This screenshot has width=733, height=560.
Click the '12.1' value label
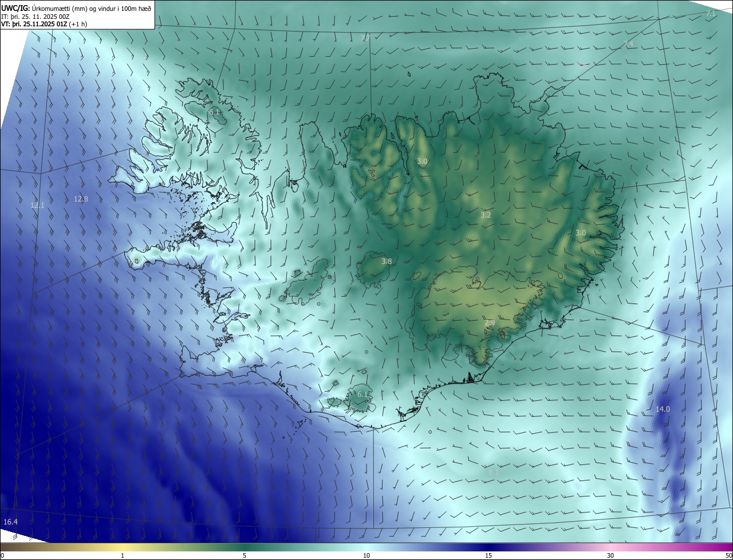[37, 205]
